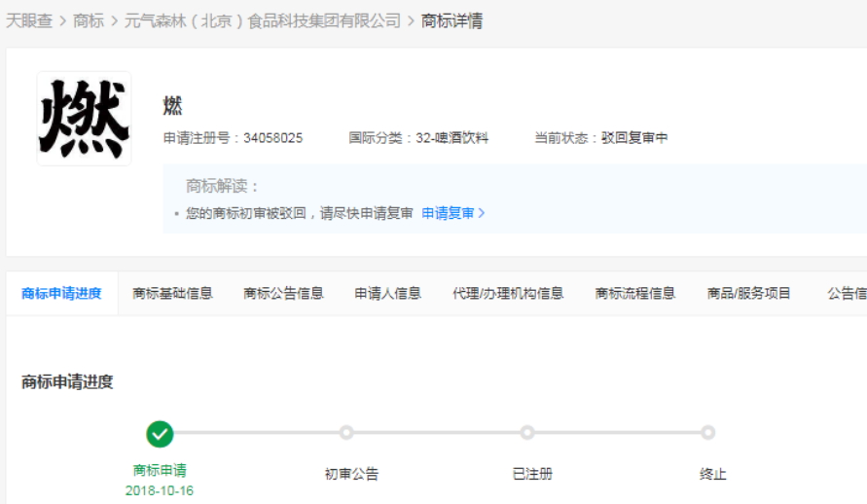Switch to 商标基础信息 tab
Viewport: 867px width, 504px height.
[x=172, y=294]
